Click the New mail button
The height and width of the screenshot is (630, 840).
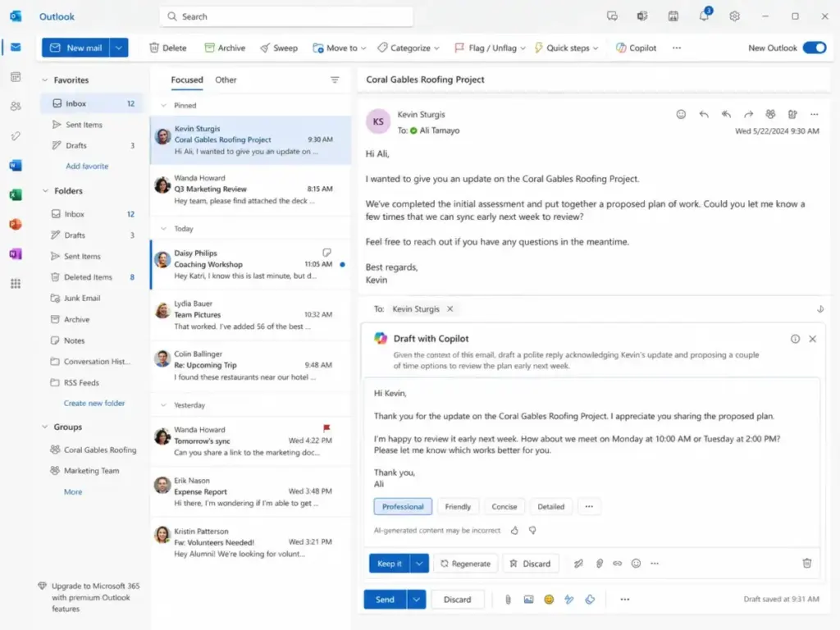click(x=76, y=48)
